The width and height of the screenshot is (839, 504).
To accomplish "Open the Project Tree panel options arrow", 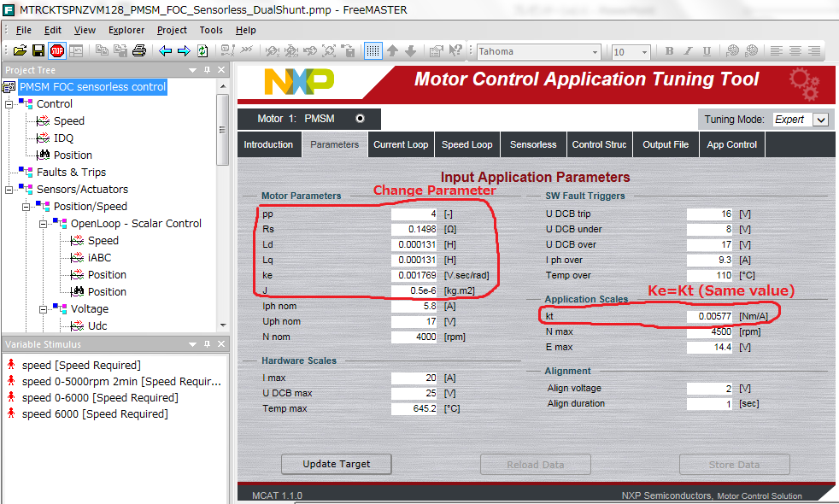I will click(x=192, y=70).
